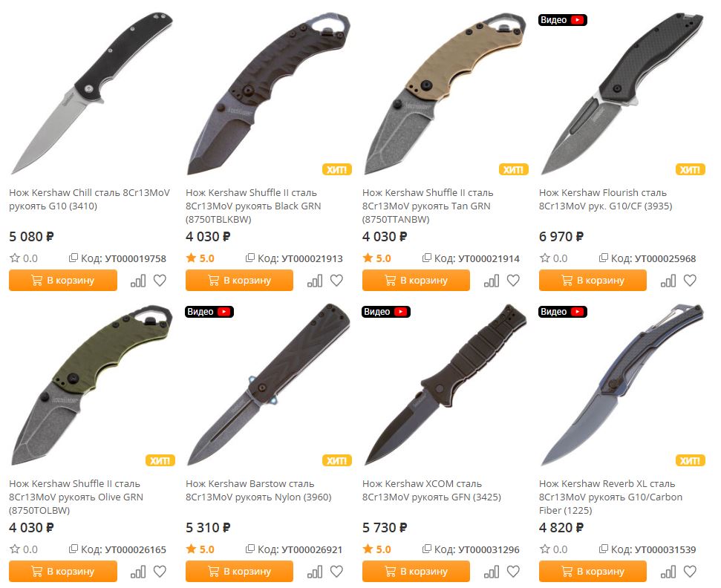The height and width of the screenshot is (588, 721).
Task: Favorite the Kershaw XCOM knife
Action: coord(513,572)
